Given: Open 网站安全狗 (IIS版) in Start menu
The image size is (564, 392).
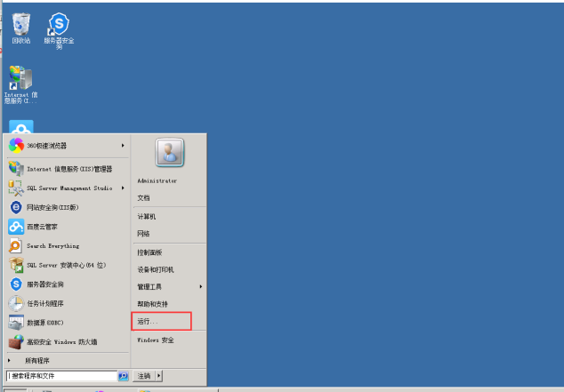Looking at the screenshot, I should (x=68, y=207).
